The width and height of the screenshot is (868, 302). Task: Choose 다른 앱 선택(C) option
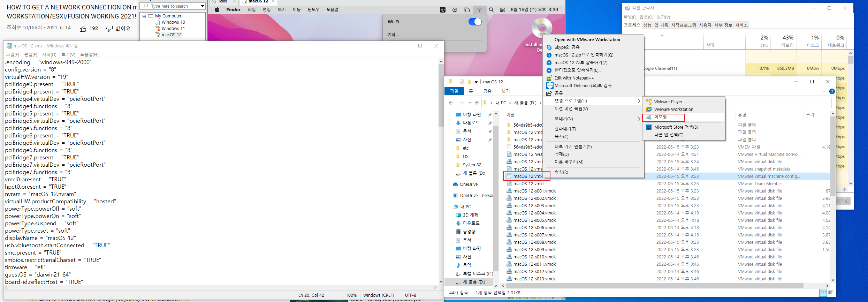click(669, 135)
